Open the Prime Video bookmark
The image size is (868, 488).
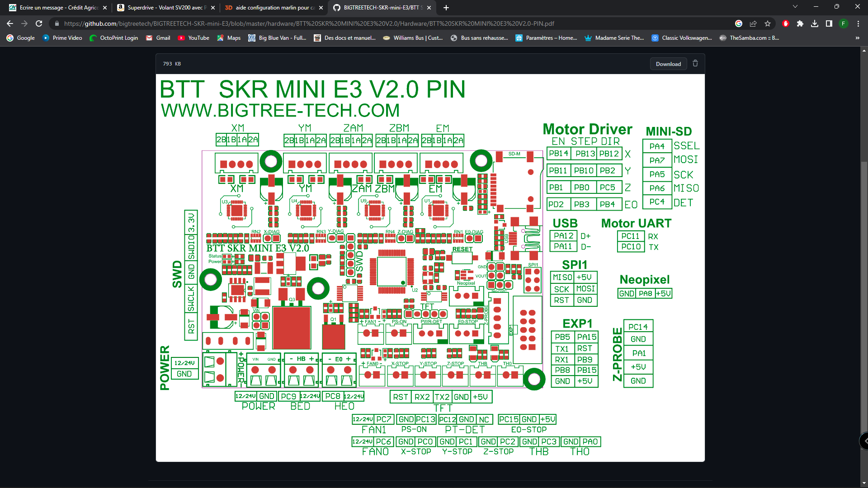click(62, 38)
